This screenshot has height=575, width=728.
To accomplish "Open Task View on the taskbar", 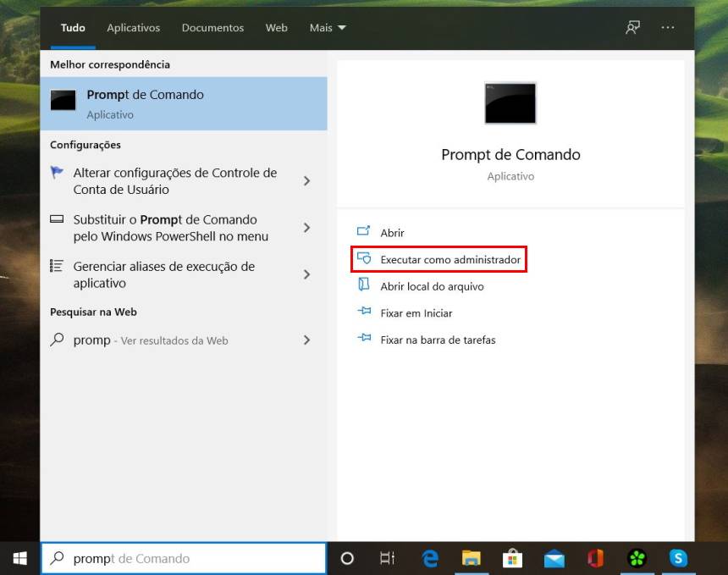I will (387, 558).
